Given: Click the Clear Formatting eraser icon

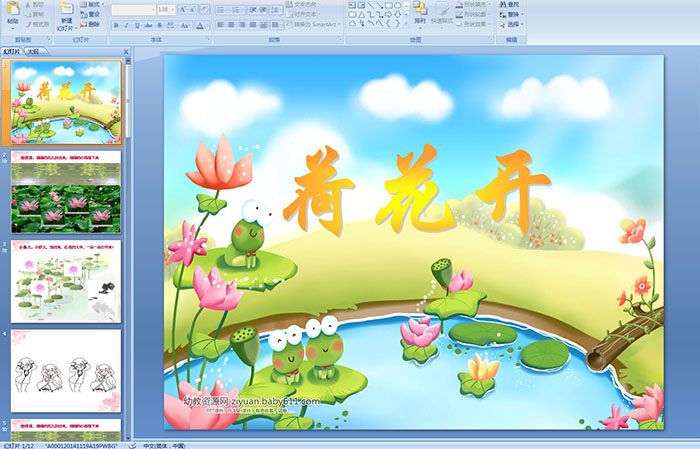Looking at the screenshot, I should pyautogui.click(x=205, y=9).
